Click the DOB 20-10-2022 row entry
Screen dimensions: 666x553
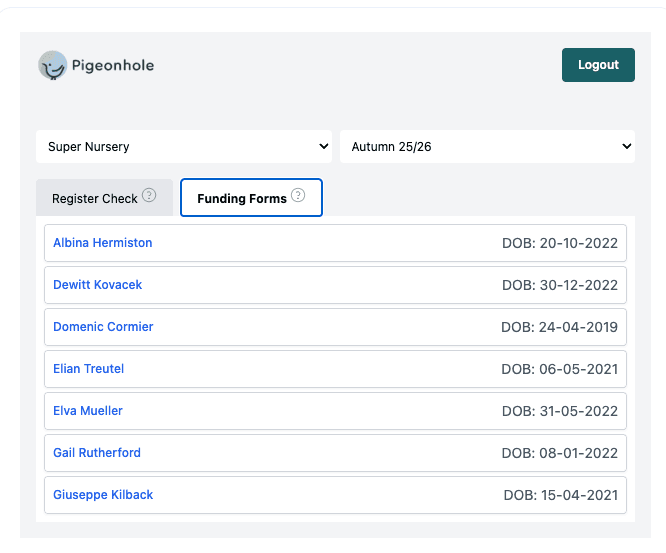coord(559,243)
